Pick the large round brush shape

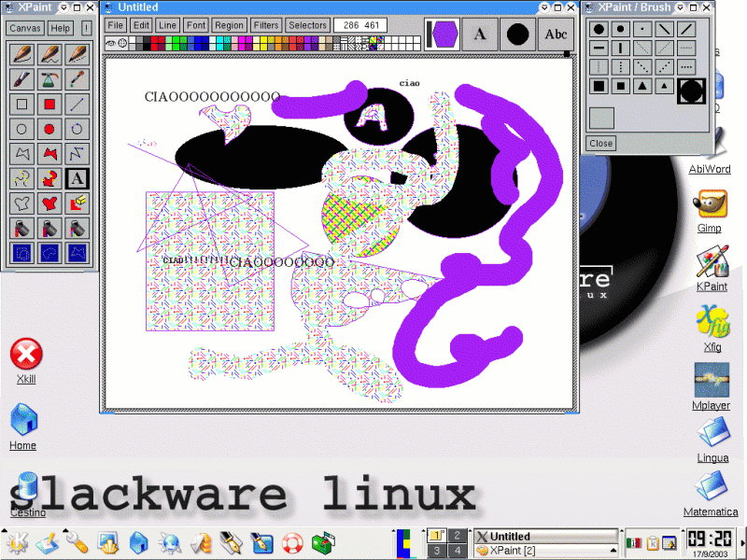[599, 29]
